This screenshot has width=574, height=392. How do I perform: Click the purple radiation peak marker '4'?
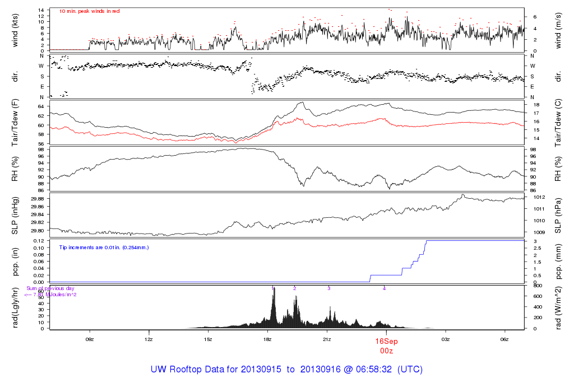(384, 288)
